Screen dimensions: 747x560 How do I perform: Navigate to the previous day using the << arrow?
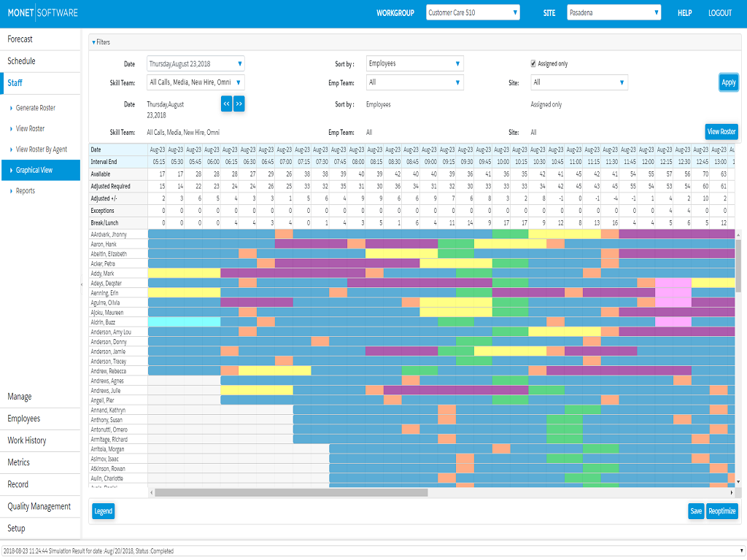[226, 104]
